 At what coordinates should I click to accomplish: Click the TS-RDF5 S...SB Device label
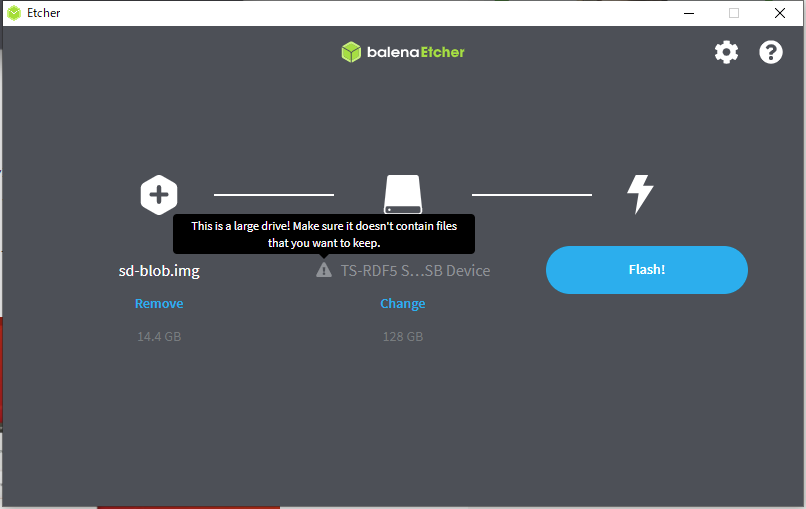click(415, 270)
